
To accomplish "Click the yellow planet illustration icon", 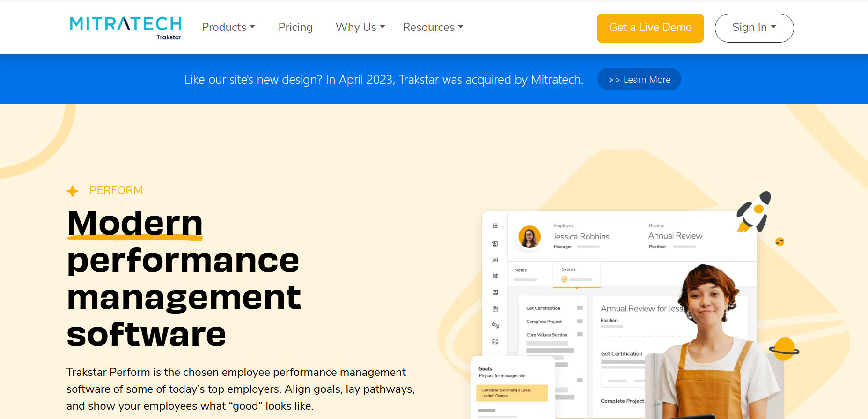I will coord(784,349).
